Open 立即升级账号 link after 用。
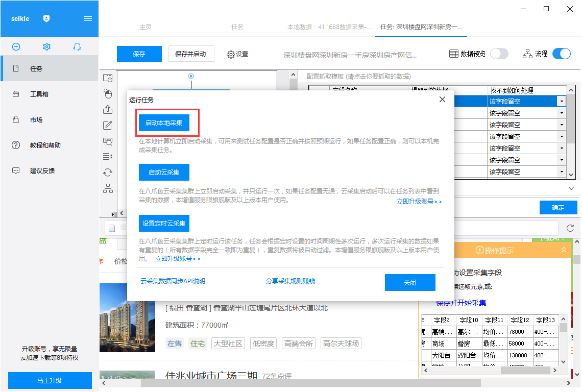This screenshot has height=392, width=582. tap(178, 259)
